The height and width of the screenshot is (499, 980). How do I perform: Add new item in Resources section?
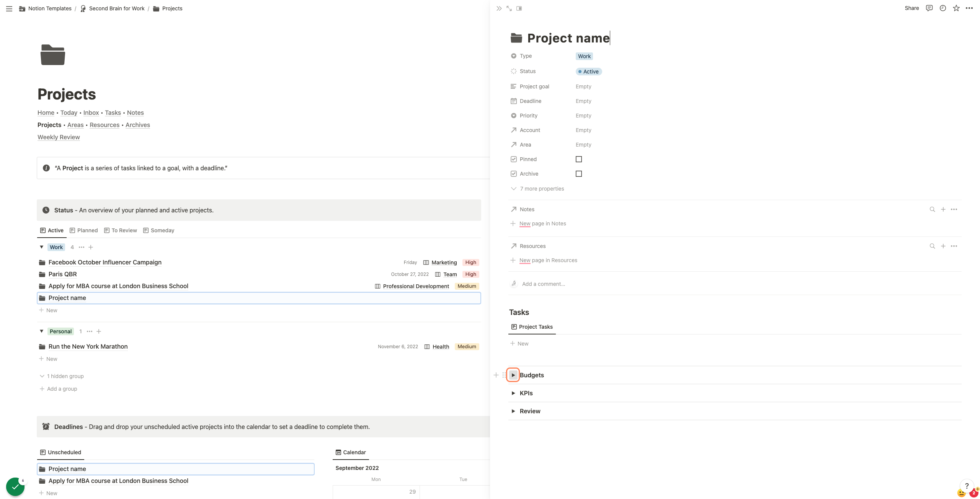click(943, 246)
